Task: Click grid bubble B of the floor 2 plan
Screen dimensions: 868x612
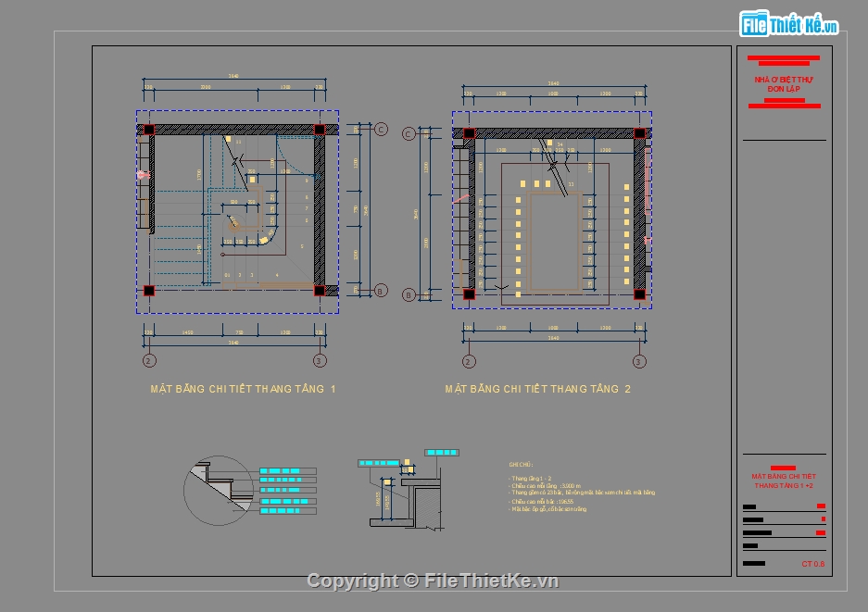Action: (409, 295)
